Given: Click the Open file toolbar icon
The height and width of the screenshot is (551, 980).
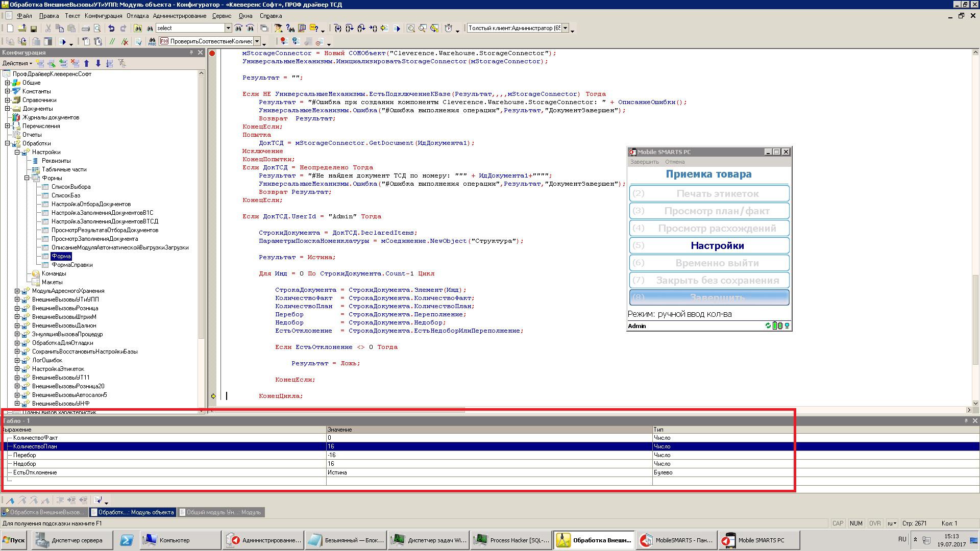Looking at the screenshot, I should coord(22,28).
